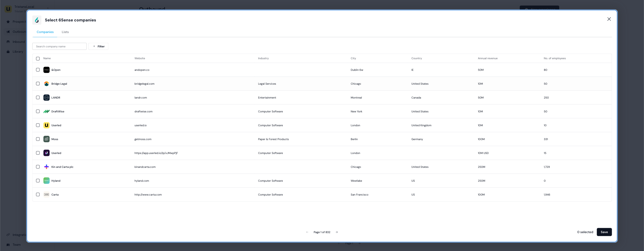Click the Inbound icon in background sidebar

click(8, 42)
